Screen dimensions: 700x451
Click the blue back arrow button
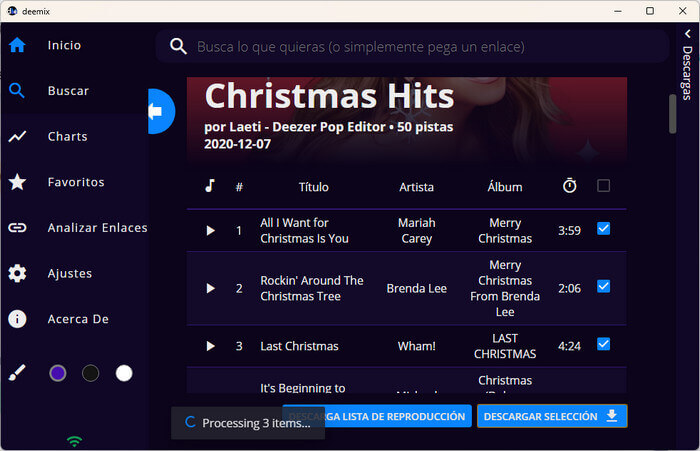coord(160,111)
